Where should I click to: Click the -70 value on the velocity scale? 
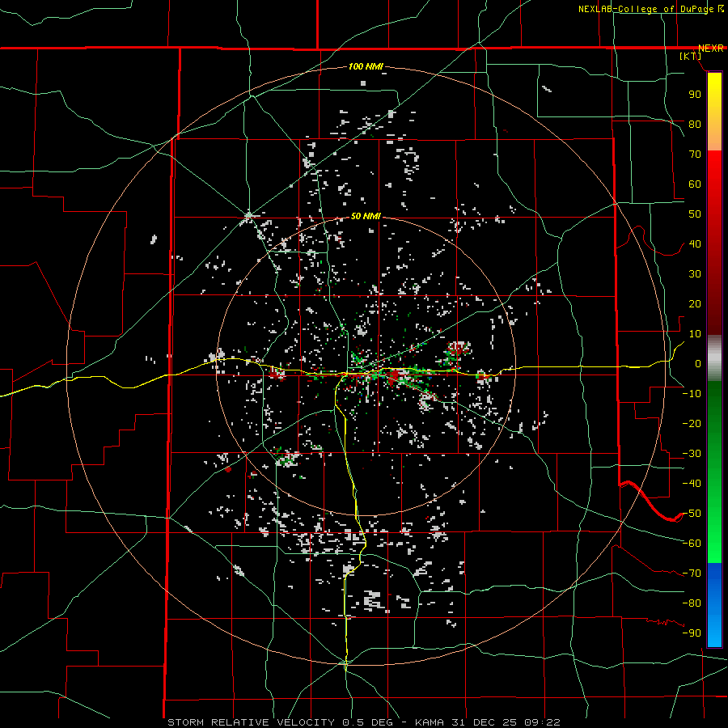[x=692, y=574]
